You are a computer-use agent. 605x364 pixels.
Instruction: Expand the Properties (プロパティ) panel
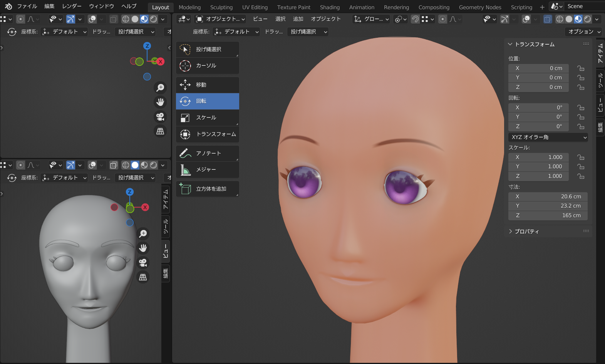pyautogui.click(x=526, y=231)
